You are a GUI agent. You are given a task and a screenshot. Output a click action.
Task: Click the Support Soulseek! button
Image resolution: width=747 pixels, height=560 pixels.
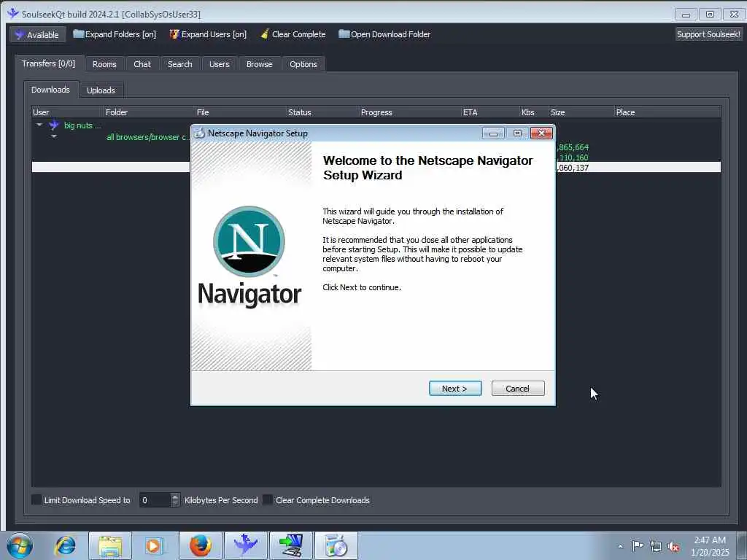tap(708, 34)
